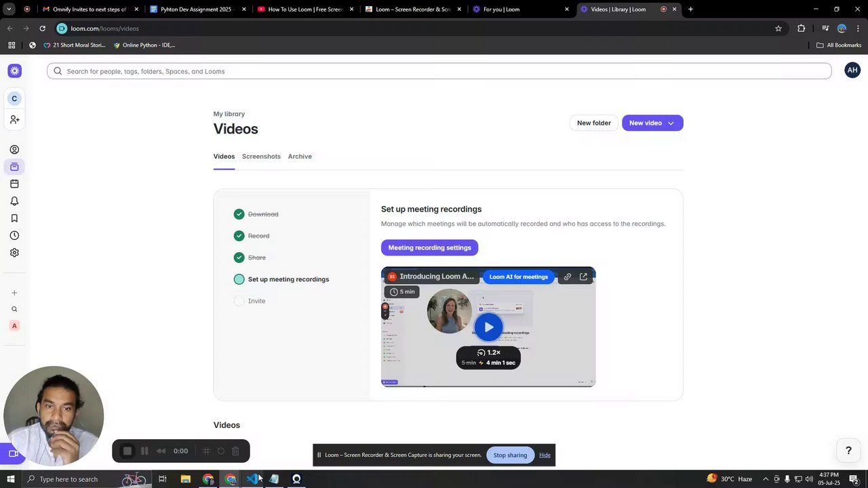868x488 pixels.
Task: Reload the page
Action: tap(42, 28)
